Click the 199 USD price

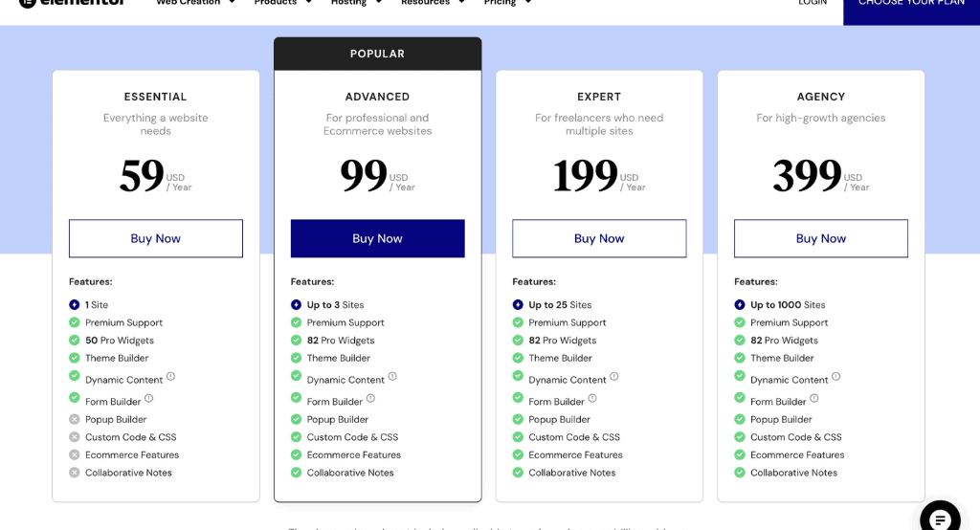(x=599, y=176)
